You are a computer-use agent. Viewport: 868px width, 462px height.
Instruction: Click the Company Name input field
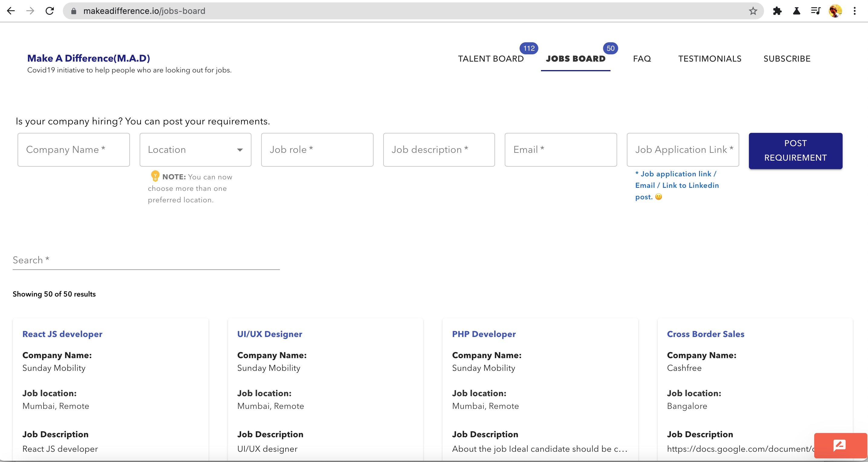coord(73,149)
